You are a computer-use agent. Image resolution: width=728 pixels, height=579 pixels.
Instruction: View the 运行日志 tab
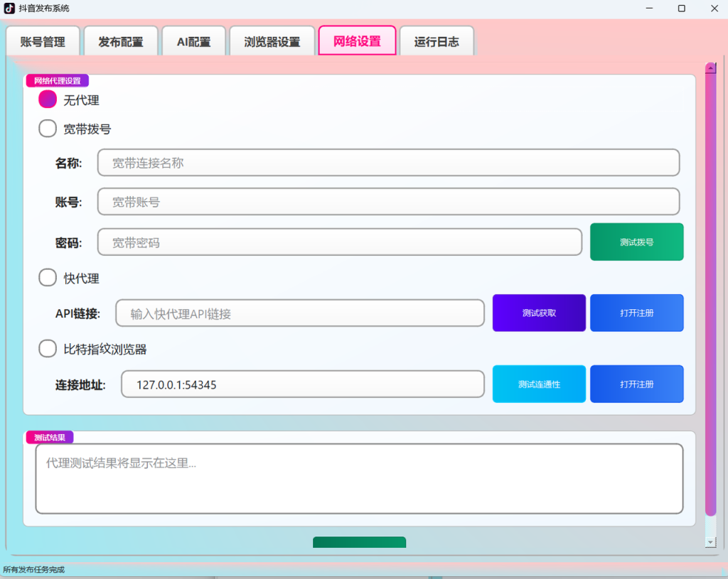pos(437,42)
